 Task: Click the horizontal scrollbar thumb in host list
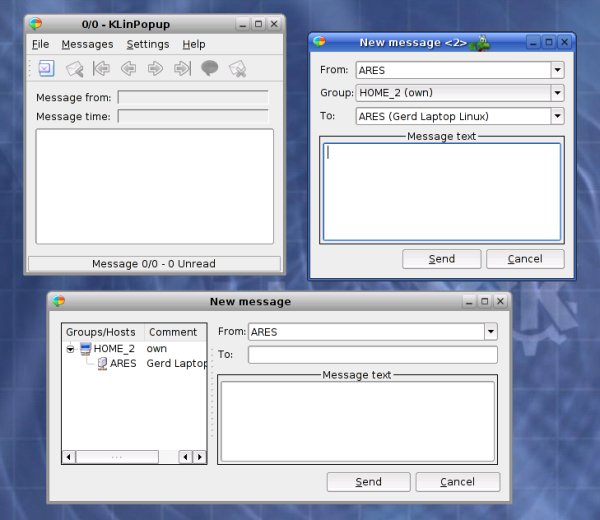[x=117, y=457]
